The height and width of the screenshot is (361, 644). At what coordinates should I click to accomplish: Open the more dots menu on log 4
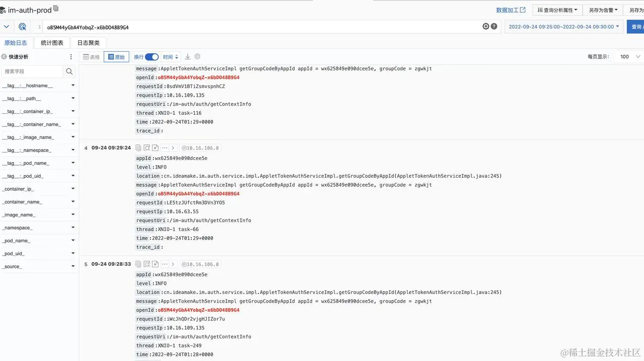coord(164,148)
